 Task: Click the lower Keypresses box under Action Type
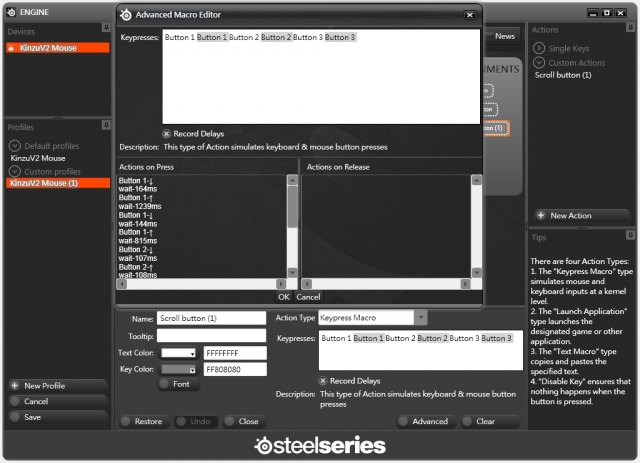point(420,350)
